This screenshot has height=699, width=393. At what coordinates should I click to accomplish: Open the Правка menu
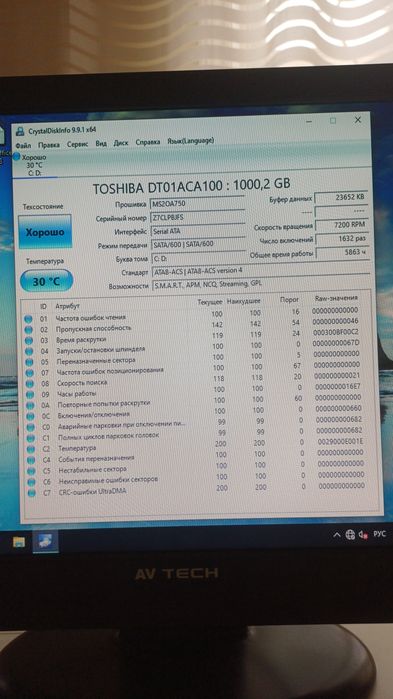click(49, 144)
